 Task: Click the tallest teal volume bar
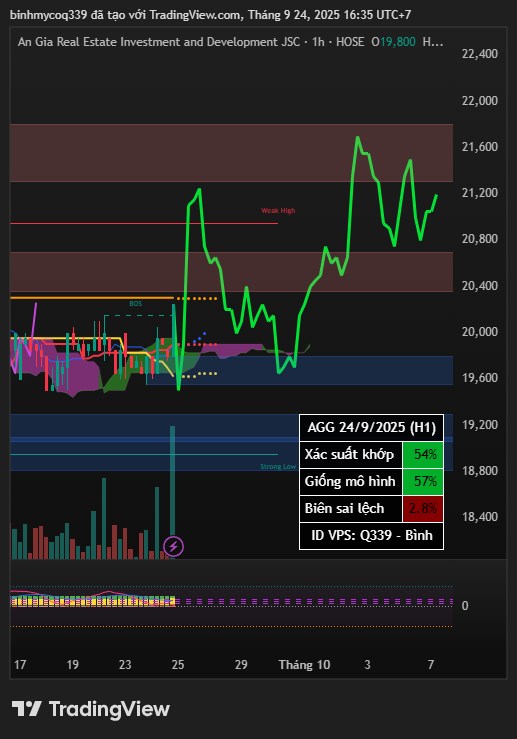pyautogui.click(x=172, y=492)
